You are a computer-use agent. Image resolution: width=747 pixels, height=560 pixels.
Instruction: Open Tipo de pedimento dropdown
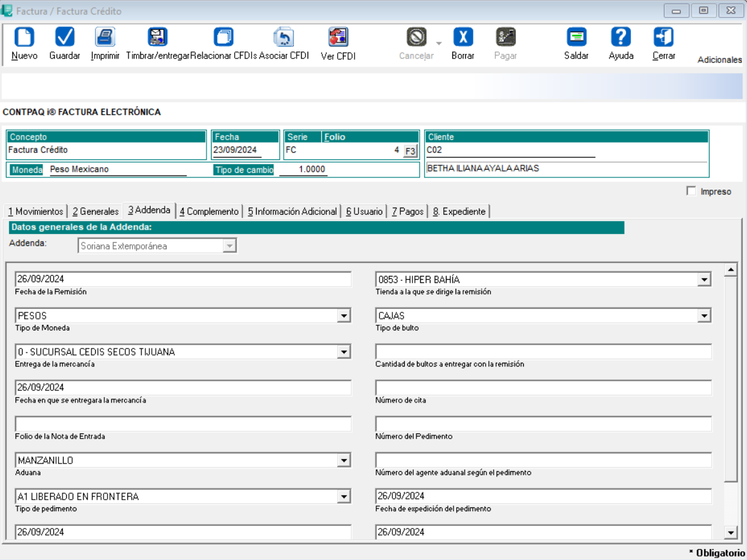[344, 496]
